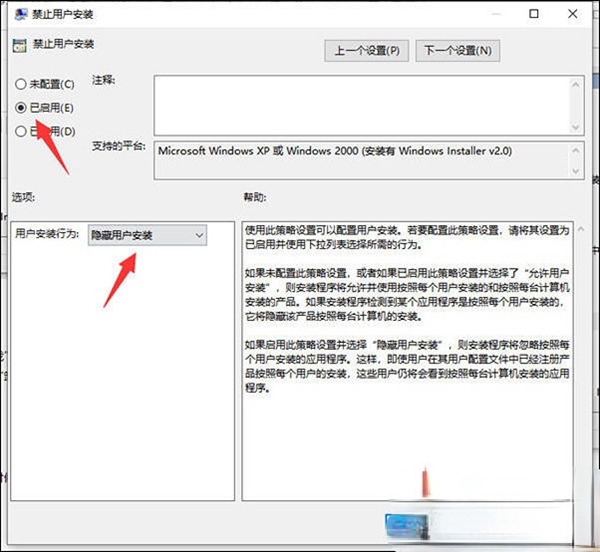The height and width of the screenshot is (552, 600).
Task: Click help paragraph starting 如果启用此策略设置并选择
Action: click(407, 366)
